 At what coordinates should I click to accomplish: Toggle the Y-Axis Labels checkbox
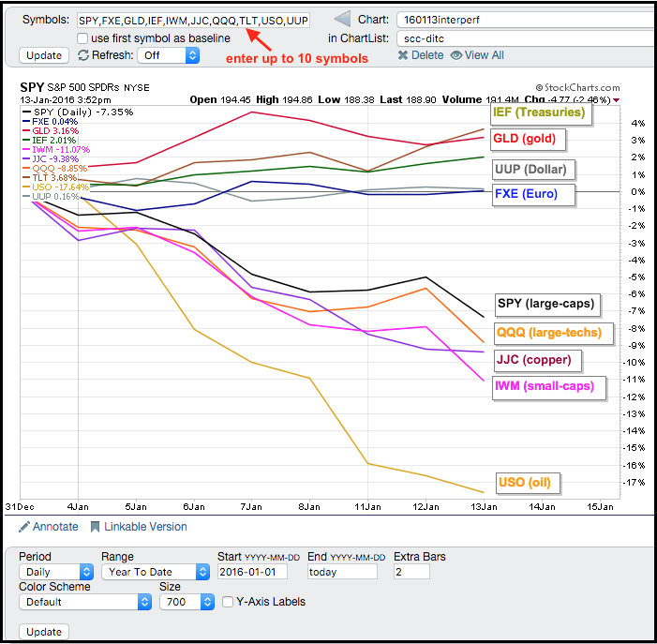click(226, 602)
